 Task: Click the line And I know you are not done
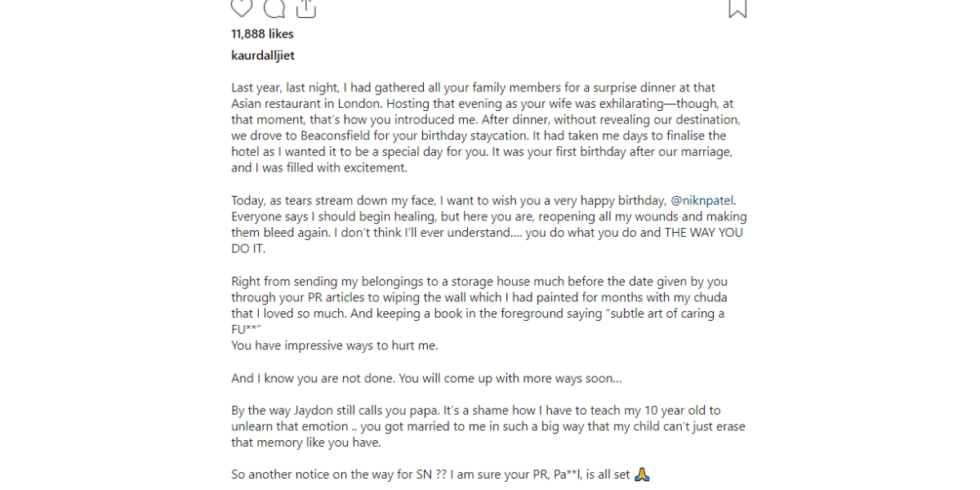pyautogui.click(x=426, y=379)
